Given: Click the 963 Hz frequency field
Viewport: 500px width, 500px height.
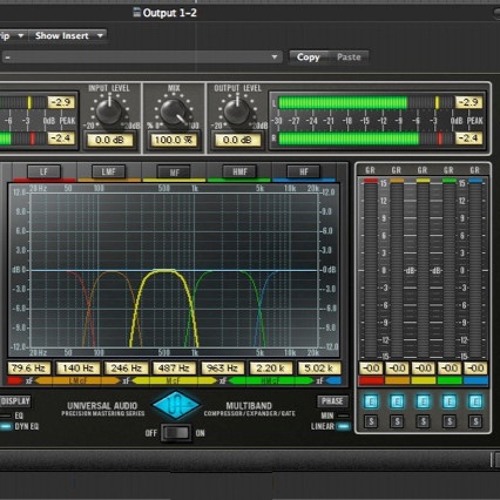Looking at the screenshot, I should point(222,368).
